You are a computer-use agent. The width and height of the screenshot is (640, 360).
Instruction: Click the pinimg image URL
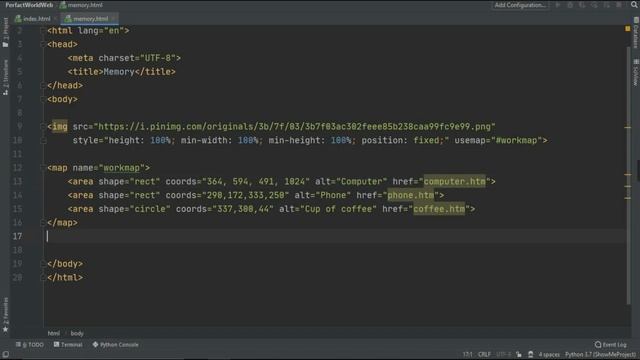tap(294, 127)
